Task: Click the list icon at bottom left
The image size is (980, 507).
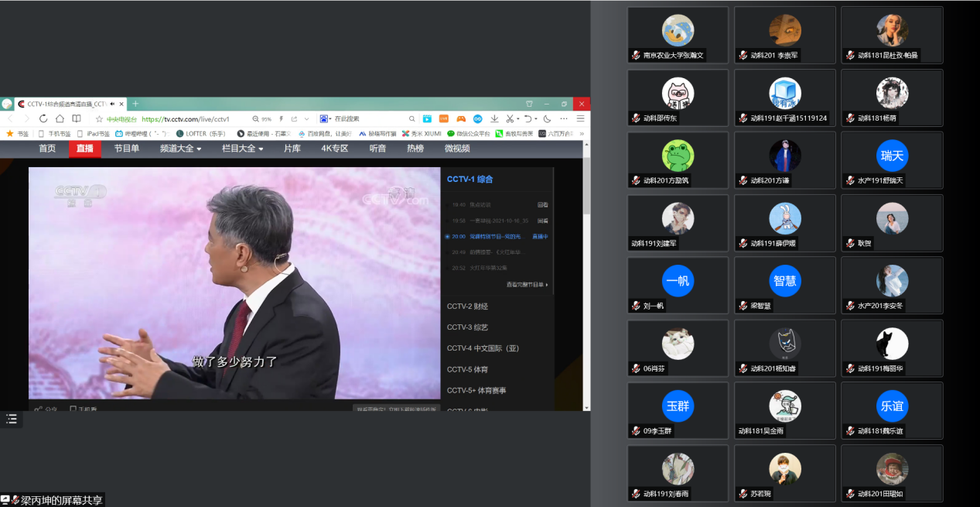Action: click(12, 419)
